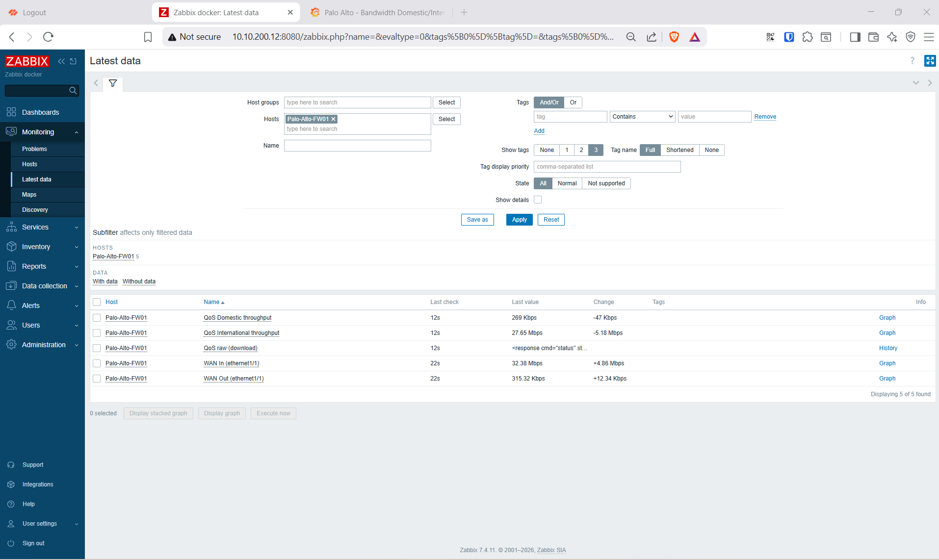939x560 pixels.
Task: Switch to the Palo Alto Bandwidth browser tab
Action: (x=378, y=12)
